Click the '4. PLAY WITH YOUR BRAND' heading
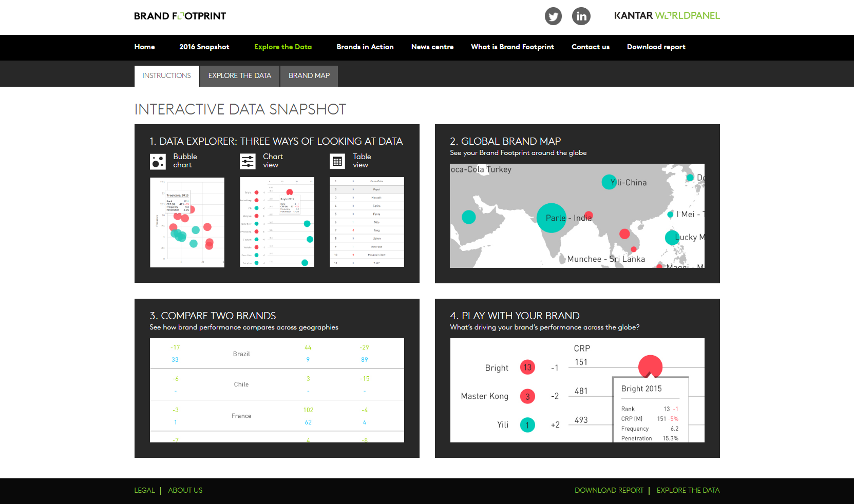 (515, 316)
